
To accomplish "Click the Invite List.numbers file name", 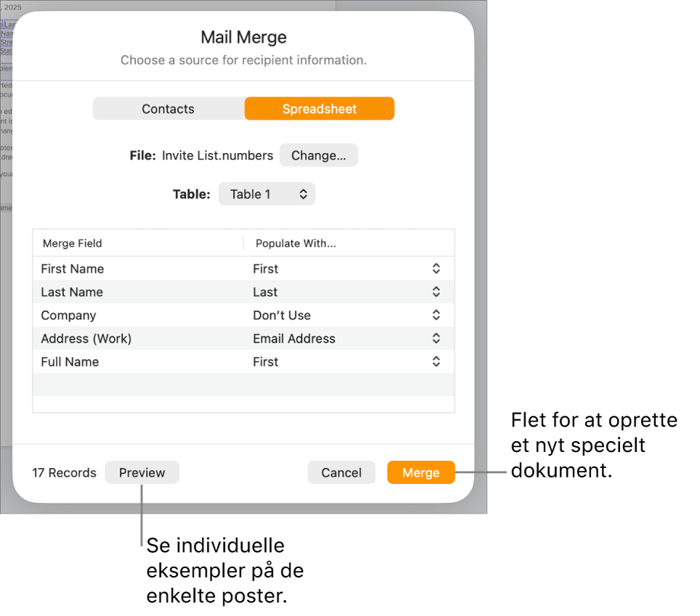I will (x=217, y=156).
